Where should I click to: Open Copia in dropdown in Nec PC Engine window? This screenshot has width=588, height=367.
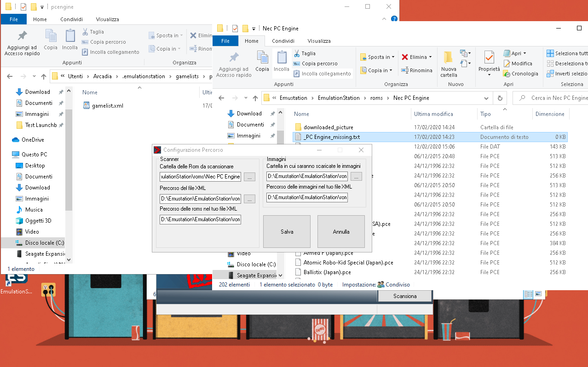376,70
